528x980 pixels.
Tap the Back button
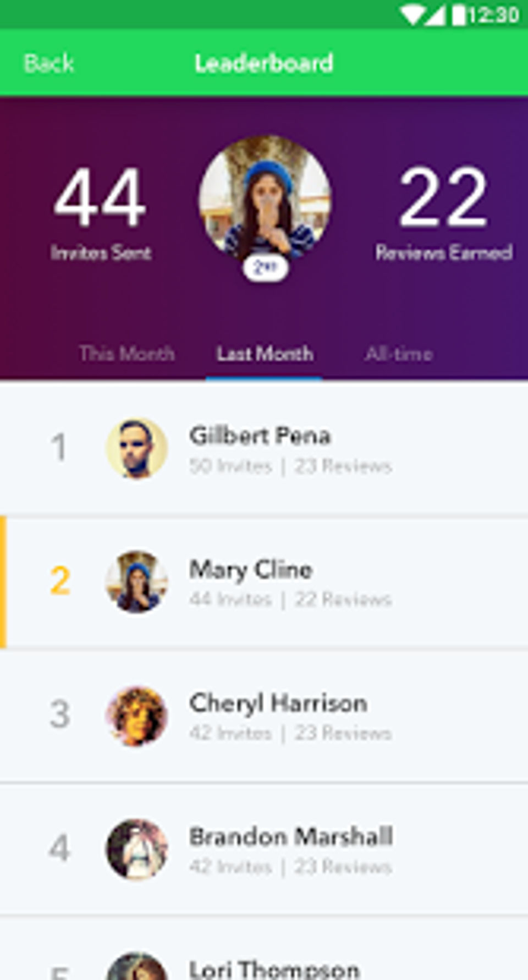49,64
